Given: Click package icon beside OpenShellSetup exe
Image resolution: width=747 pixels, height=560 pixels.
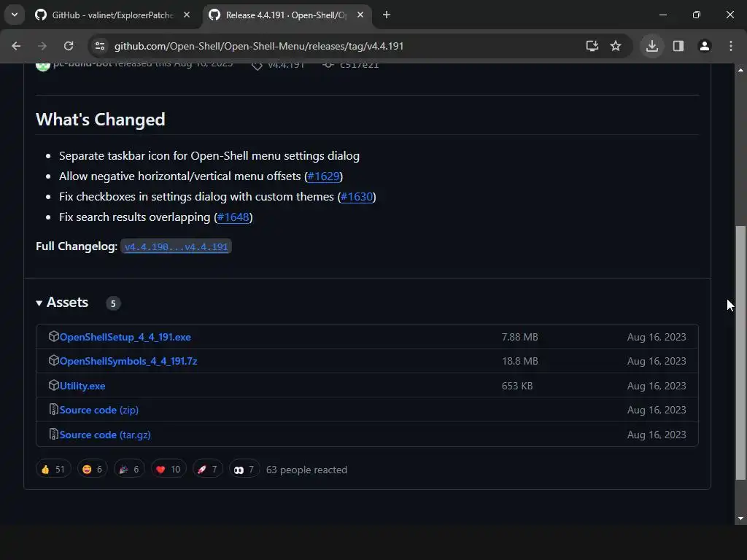Looking at the screenshot, I should pos(53,336).
